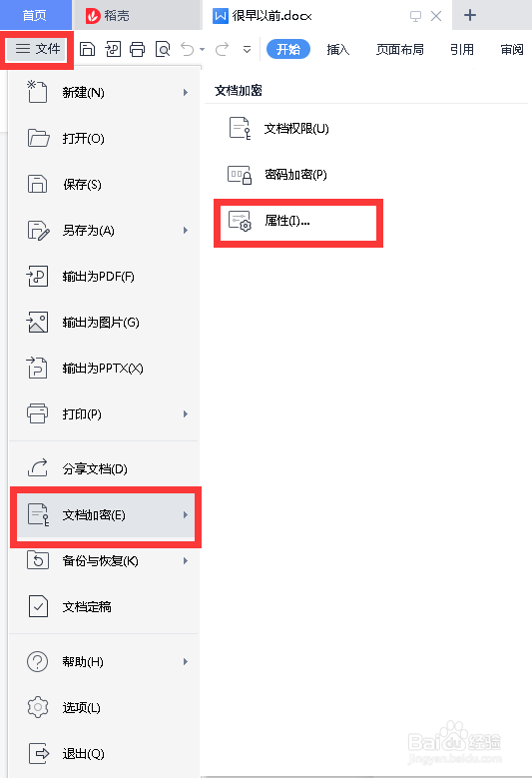The width and height of the screenshot is (532, 778).
Task: Open the quick access toolbar customize dropdown
Action: (x=247, y=49)
